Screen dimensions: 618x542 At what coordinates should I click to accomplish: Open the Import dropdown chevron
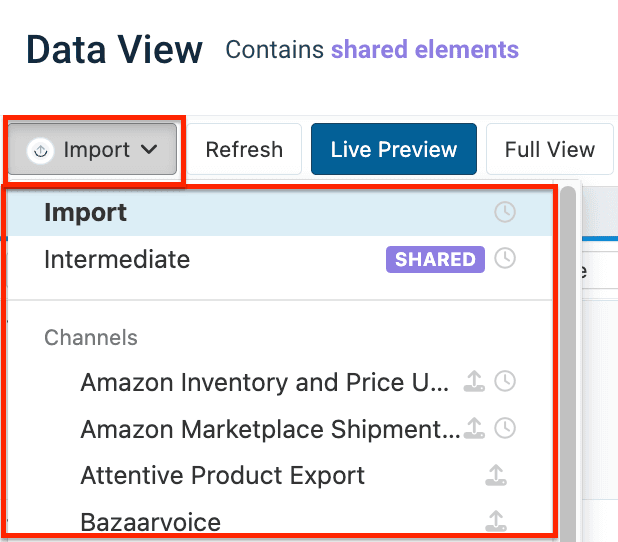[x=149, y=150]
